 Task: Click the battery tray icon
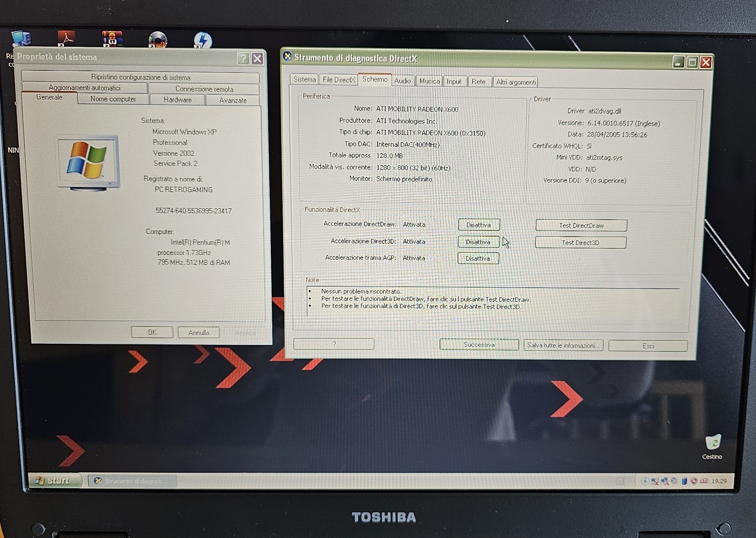click(x=684, y=481)
